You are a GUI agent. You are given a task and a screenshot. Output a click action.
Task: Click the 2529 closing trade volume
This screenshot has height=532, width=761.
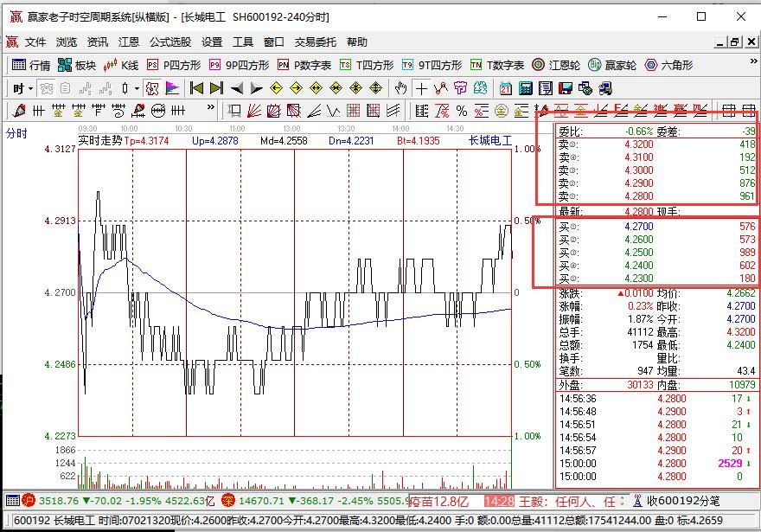[x=730, y=463]
